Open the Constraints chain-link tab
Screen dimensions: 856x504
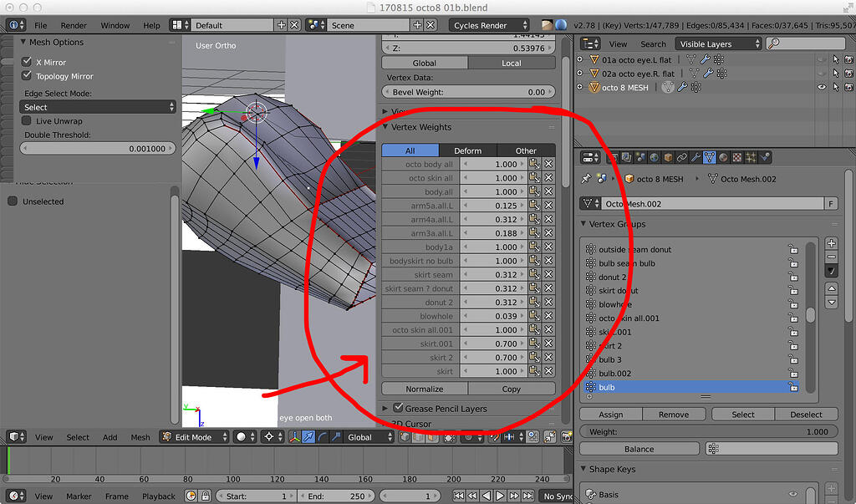tap(682, 158)
